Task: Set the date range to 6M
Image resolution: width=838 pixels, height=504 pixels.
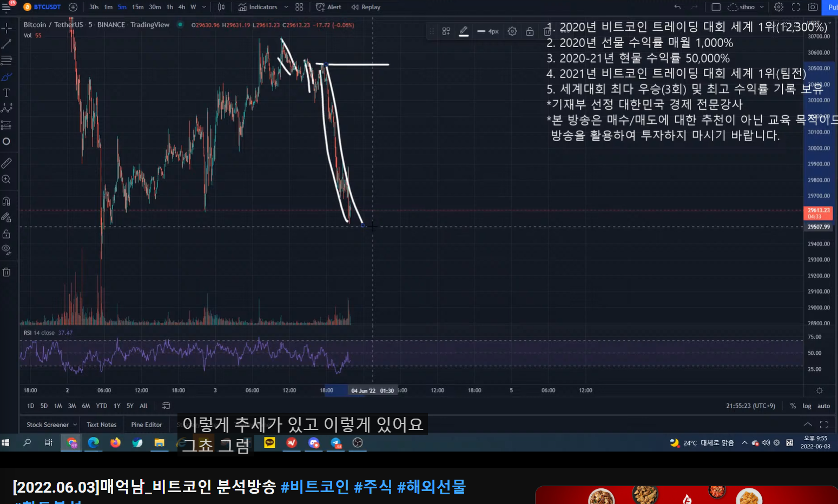Action: [86, 406]
